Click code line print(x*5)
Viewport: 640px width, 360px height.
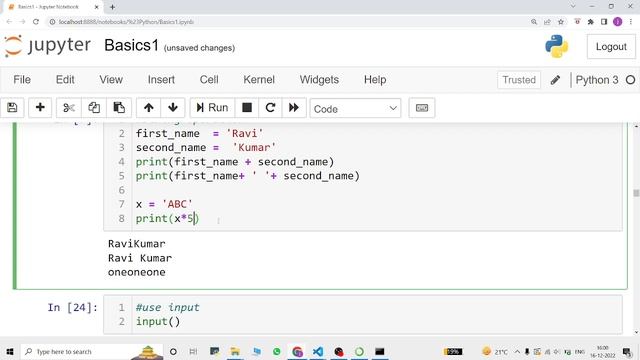tap(167, 218)
